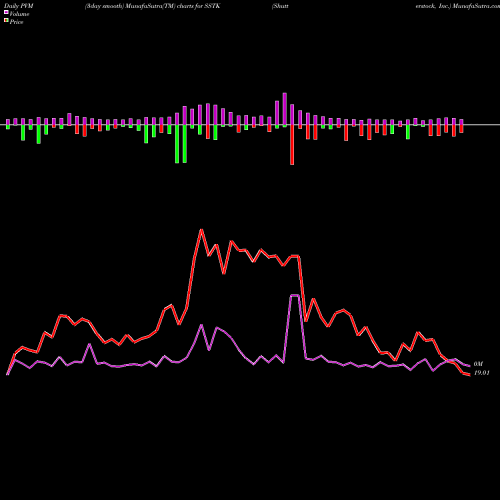Select the 'Volume' legend label
Image resolution: width=500 pixels, height=500 pixels.
(x=19, y=14)
